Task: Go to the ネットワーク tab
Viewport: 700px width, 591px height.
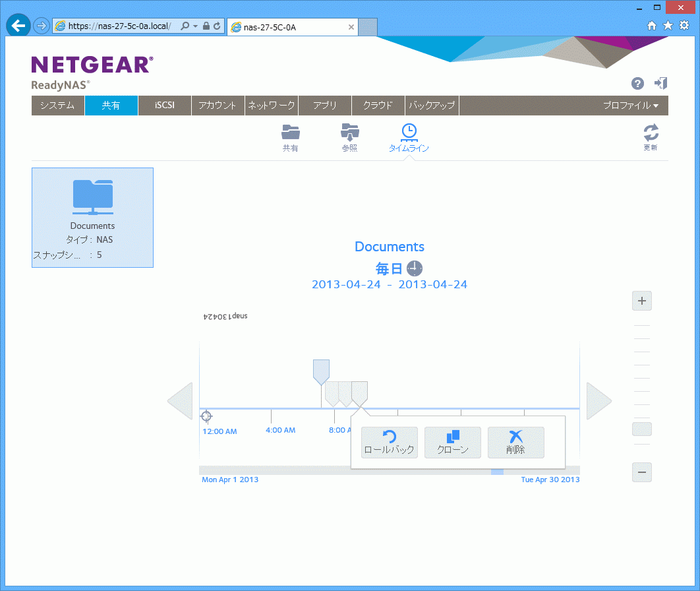Action: click(272, 106)
